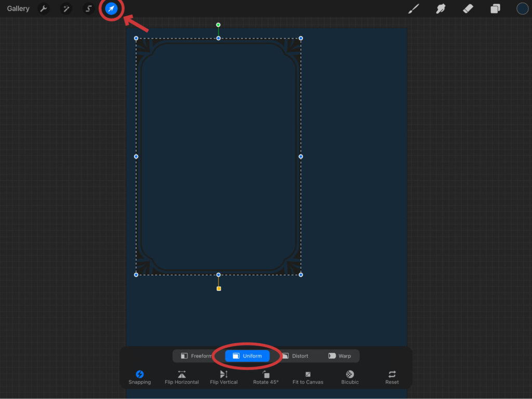
Task: Switch to Distort transform mode
Action: (x=295, y=356)
